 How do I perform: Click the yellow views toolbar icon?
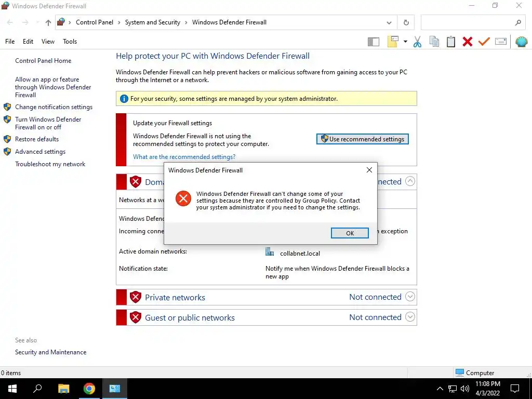pos(393,42)
